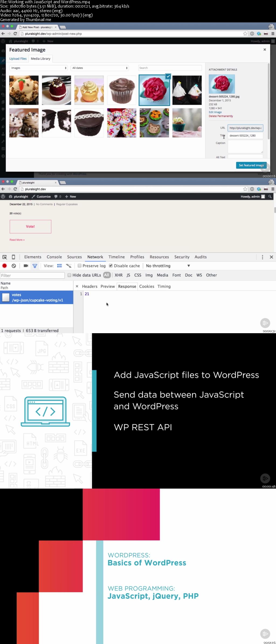
Task: Uncheck Disable cache
Action: tap(111, 266)
